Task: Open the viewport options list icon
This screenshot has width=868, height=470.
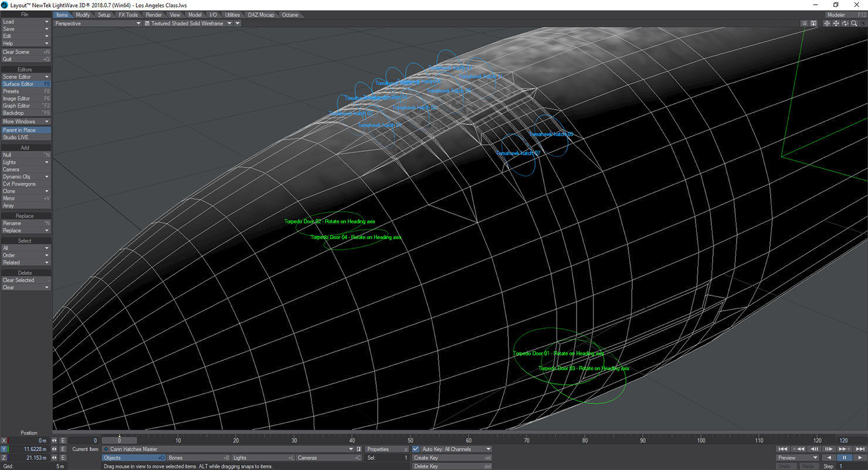Action: coord(805,23)
